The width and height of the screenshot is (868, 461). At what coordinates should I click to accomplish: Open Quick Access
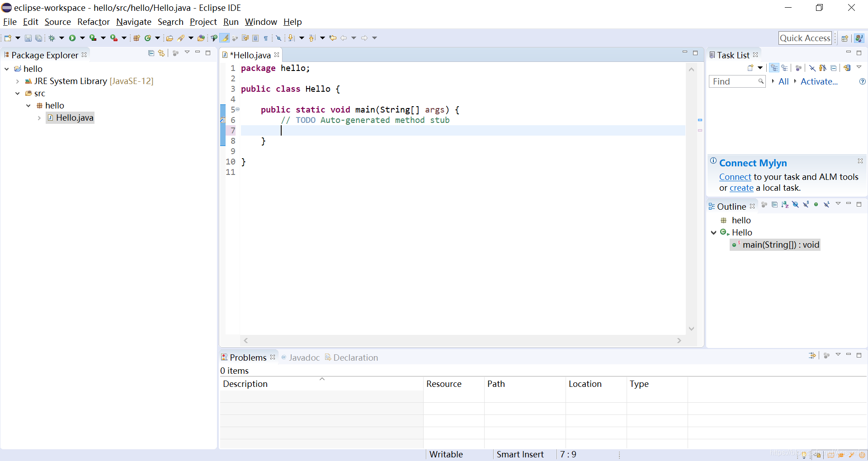coord(805,38)
